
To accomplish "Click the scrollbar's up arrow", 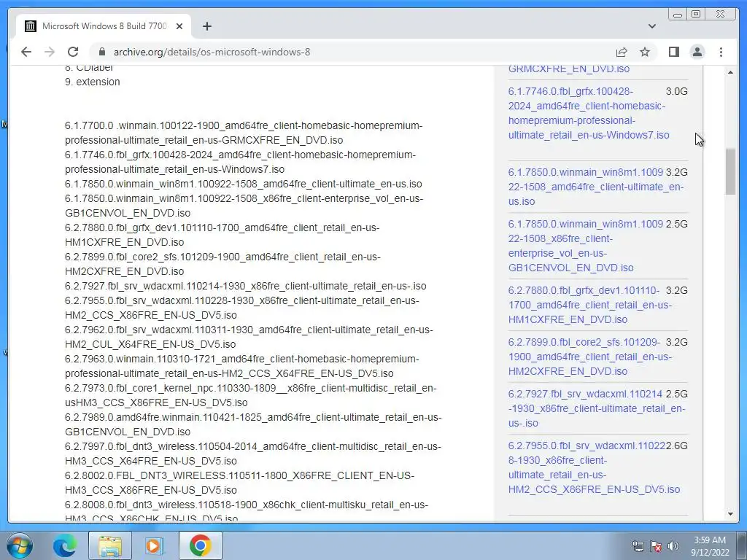I will 730,72.
